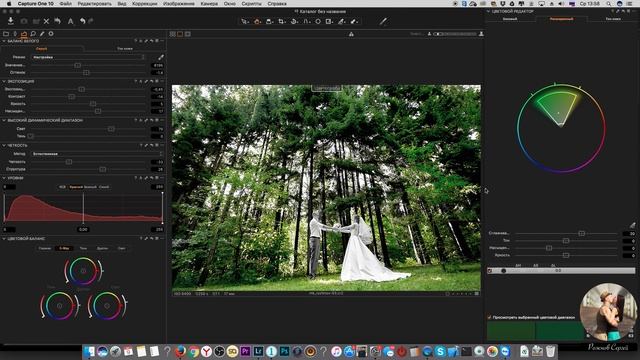Viewport: 640px width, 360px height.
Task: Select the spot removal circle tool
Action: click(x=318, y=21)
